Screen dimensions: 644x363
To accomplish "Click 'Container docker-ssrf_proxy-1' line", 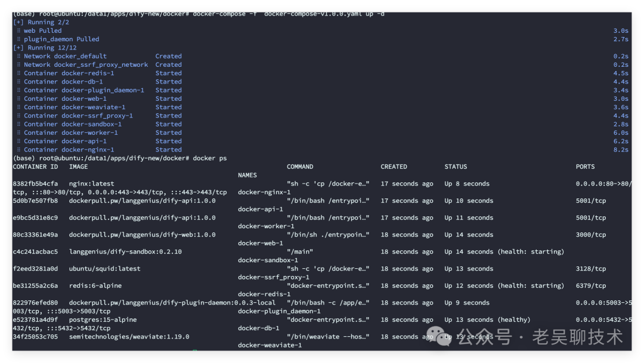I will click(x=79, y=116).
